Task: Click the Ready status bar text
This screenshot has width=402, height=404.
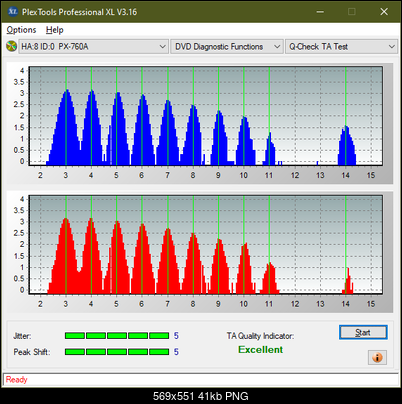Action: point(16,380)
